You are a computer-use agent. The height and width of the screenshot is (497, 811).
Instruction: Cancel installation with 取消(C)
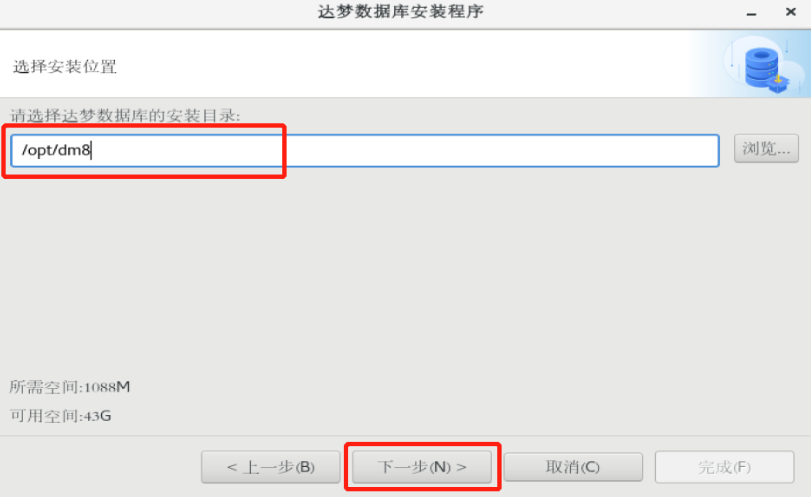tap(573, 467)
